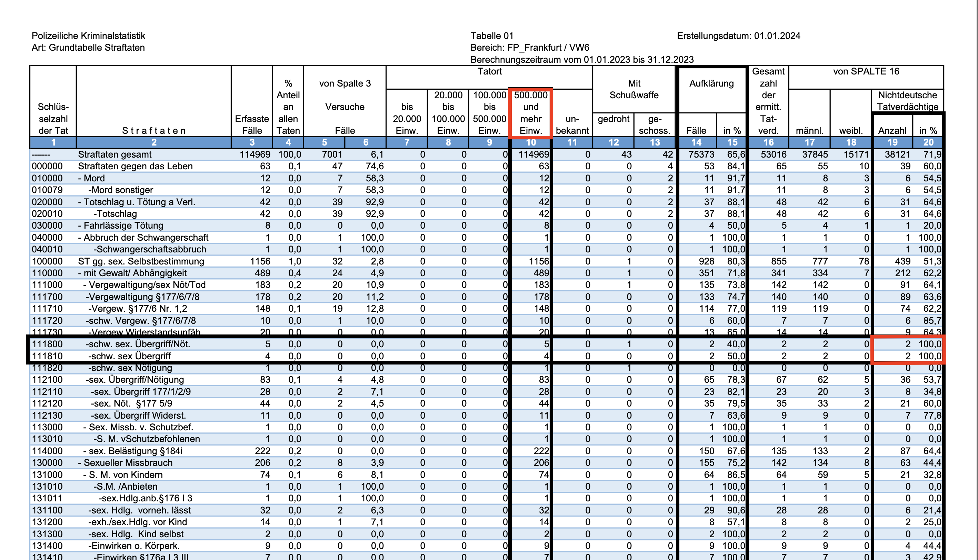Viewport: 978px width, 560px height.
Task: Click Nichtdeutsche Anzahl value 38121
Action: click(x=897, y=154)
